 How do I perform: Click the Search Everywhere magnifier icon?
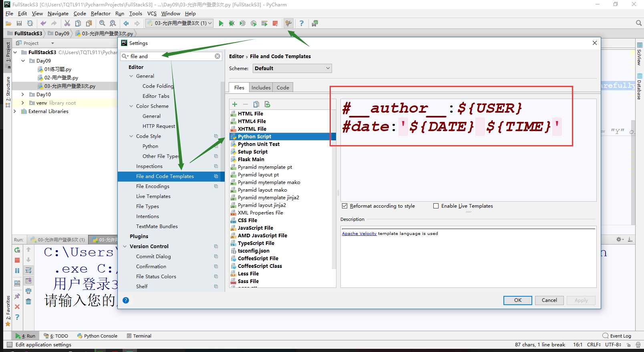coord(639,23)
